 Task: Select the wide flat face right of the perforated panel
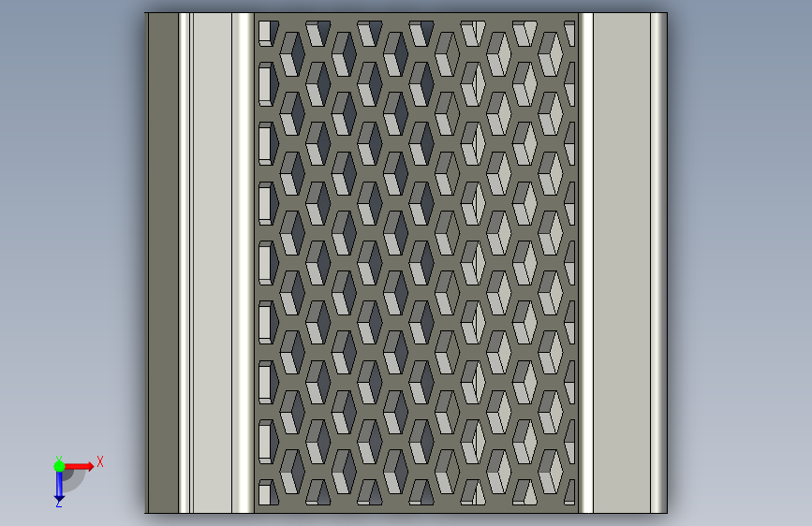(622, 263)
